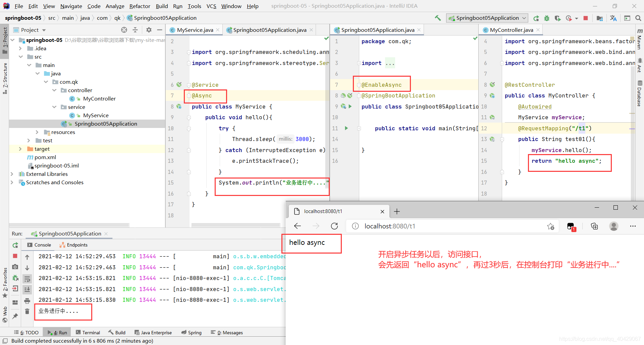Viewport: 644px width, 345px height.
Task: Refresh the browser page localhost:8080/t1
Action: click(334, 226)
